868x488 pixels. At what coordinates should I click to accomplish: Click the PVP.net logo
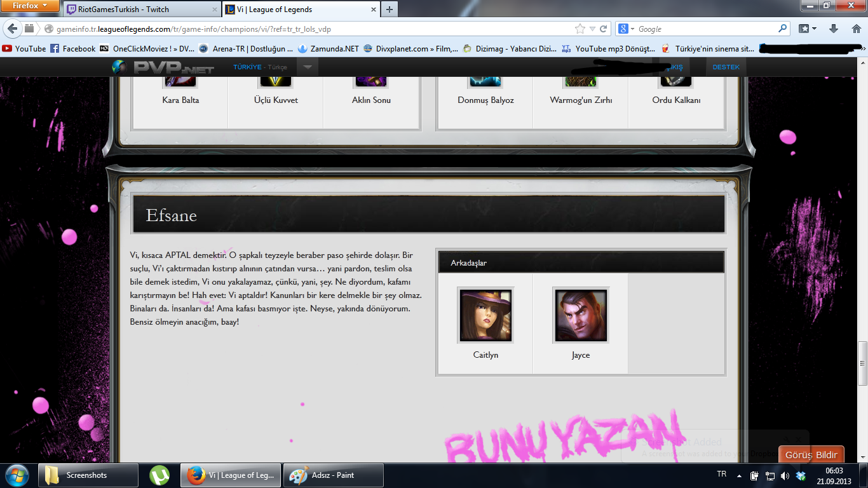click(164, 67)
